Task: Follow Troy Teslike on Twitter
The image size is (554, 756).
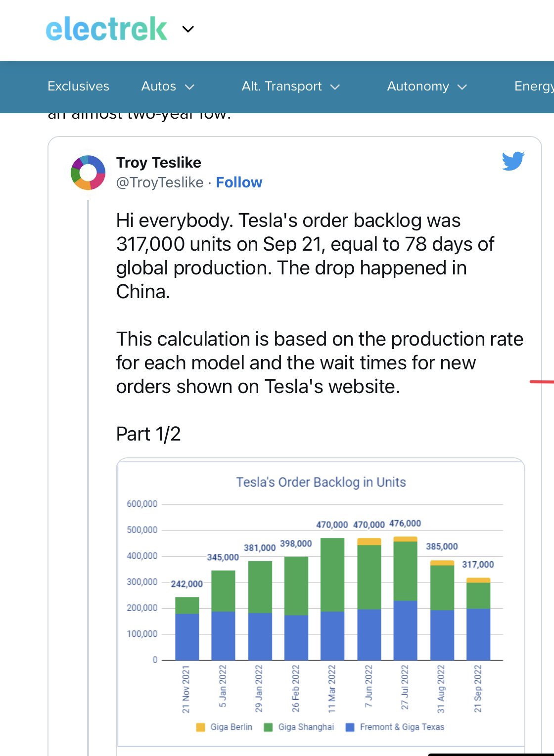Action: 239,182
